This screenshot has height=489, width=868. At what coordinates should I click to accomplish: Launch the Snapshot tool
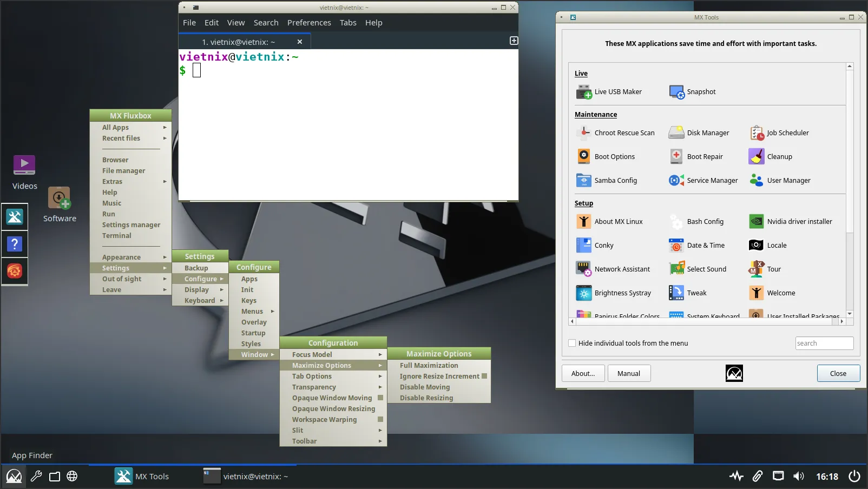[x=693, y=92]
